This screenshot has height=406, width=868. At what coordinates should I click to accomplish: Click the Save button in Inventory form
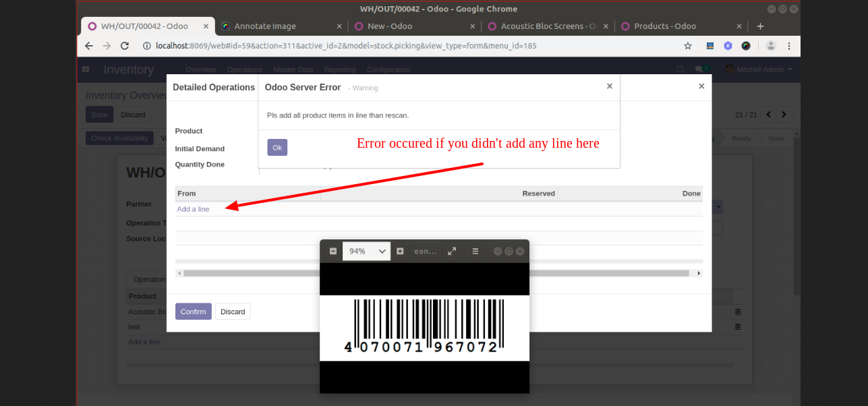[99, 115]
